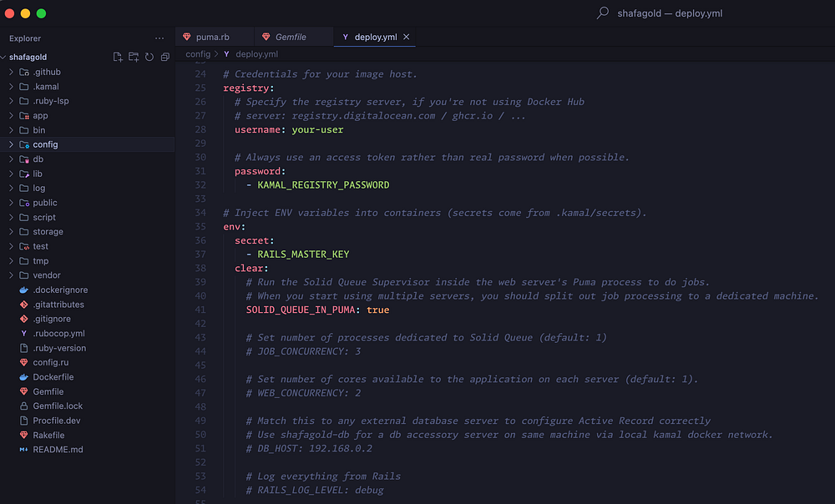Expand the app folder

point(40,116)
